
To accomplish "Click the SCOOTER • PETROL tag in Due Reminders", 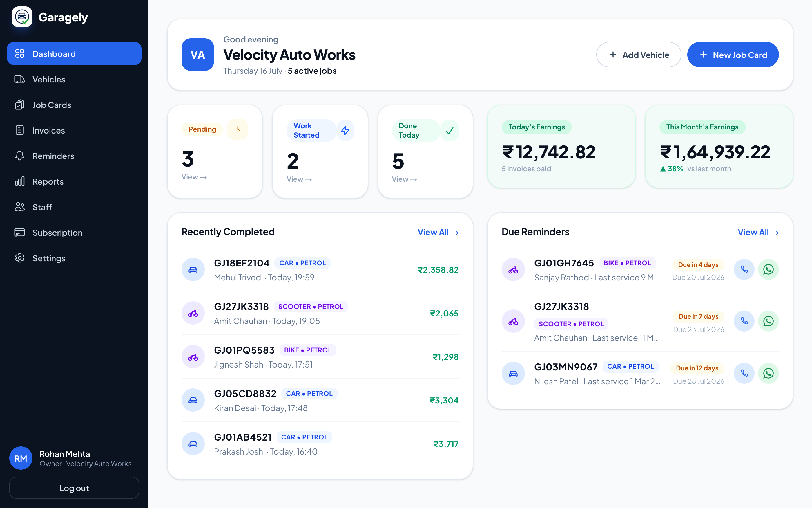I will point(571,324).
